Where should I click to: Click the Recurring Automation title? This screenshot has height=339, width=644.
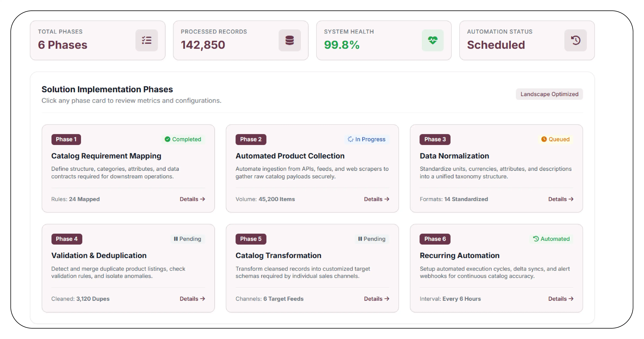(460, 256)
